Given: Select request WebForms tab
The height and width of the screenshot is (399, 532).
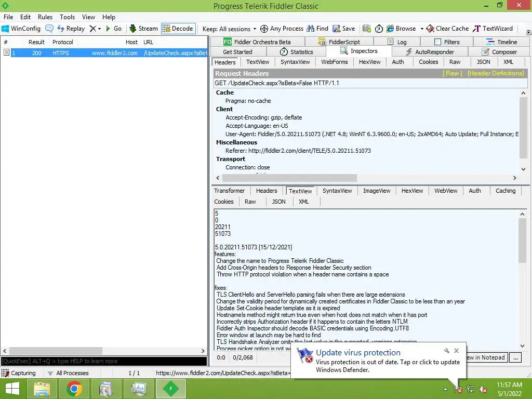Looking at the screenshot, I should click(334, 62).
